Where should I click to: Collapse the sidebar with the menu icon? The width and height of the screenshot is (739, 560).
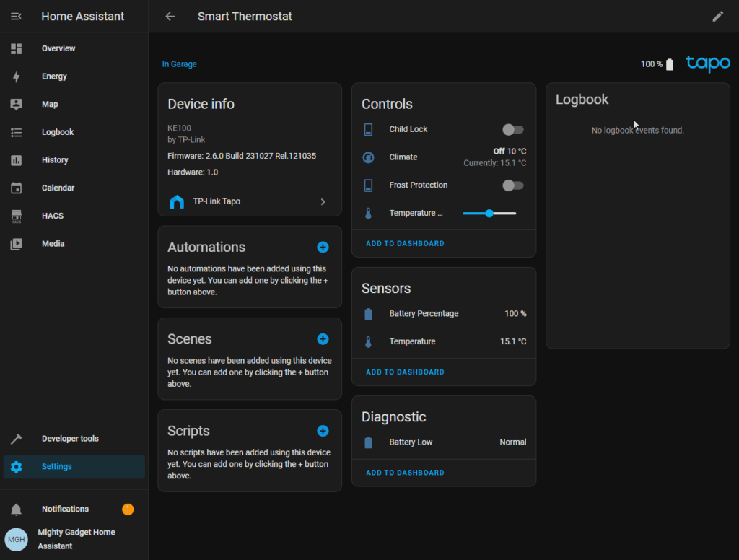click(17, 17)
